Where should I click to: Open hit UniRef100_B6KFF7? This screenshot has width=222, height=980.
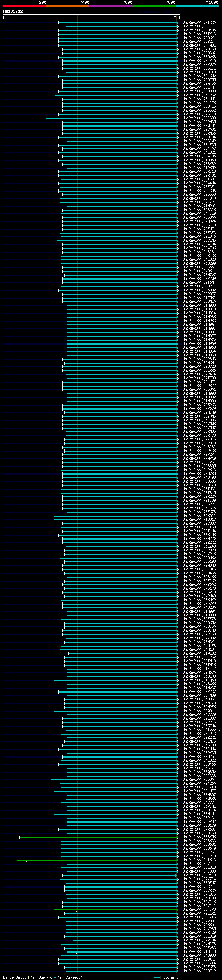199,26
